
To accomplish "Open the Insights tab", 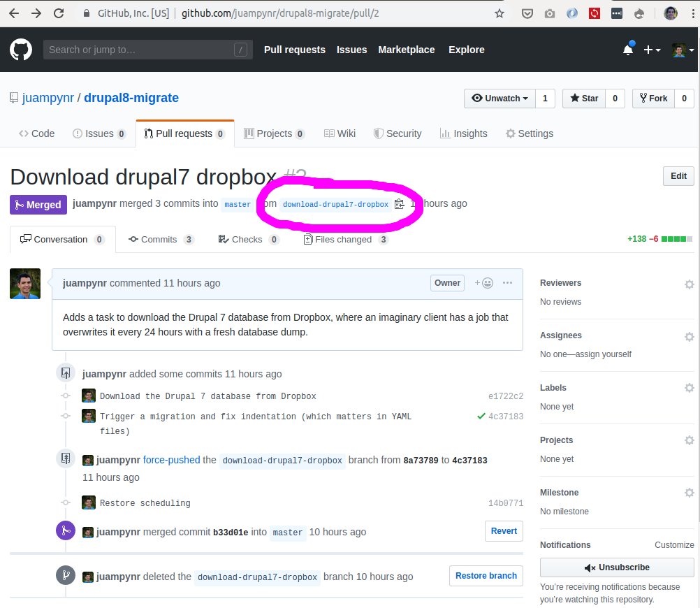I will [x=463, y=133].
